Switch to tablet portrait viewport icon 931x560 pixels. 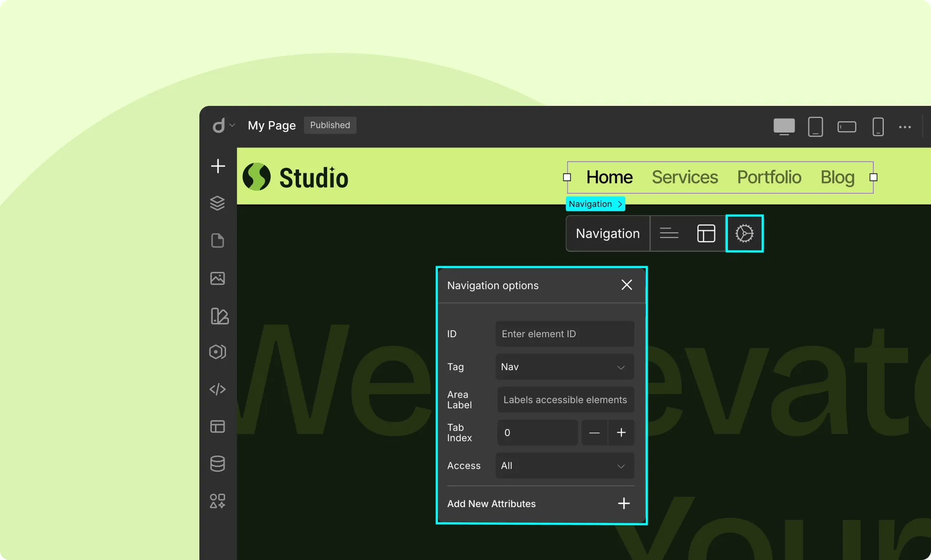[816, 127]
